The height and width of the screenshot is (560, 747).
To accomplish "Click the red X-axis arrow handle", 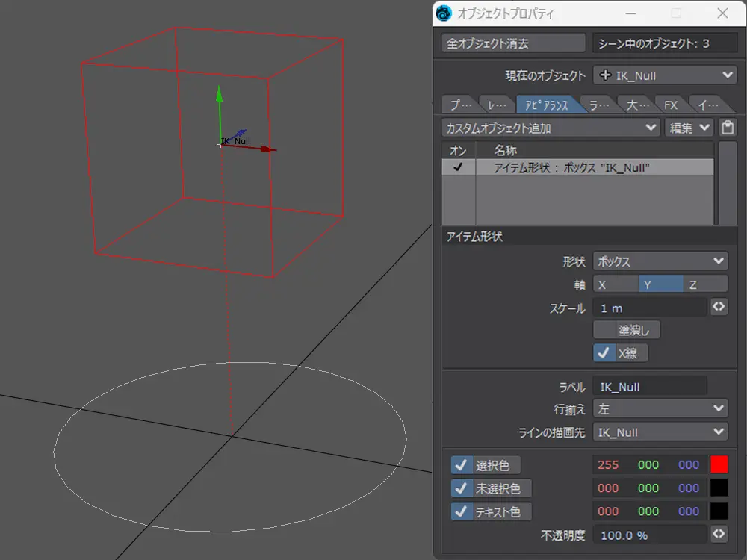I will click(x=267, y=149).
